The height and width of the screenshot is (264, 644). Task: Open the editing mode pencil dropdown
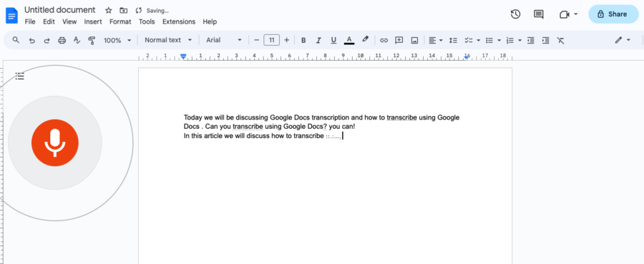pos(623,40)
